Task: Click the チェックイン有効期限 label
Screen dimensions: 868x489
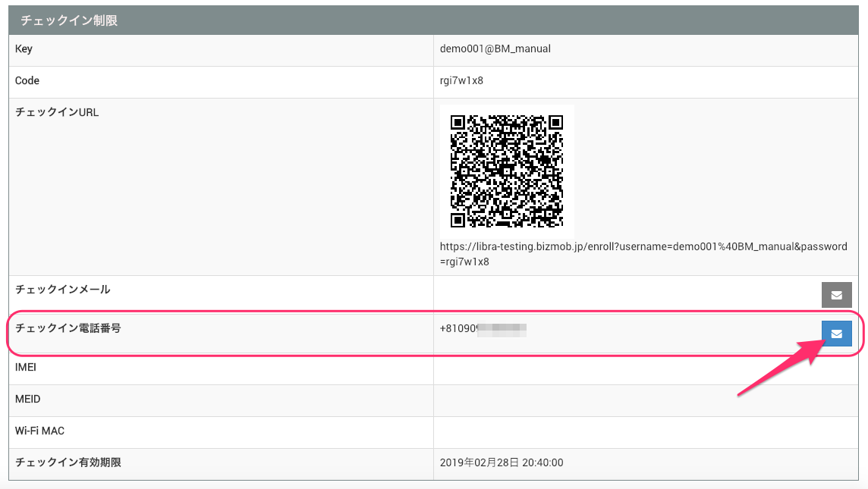Action: click(68, 462)
